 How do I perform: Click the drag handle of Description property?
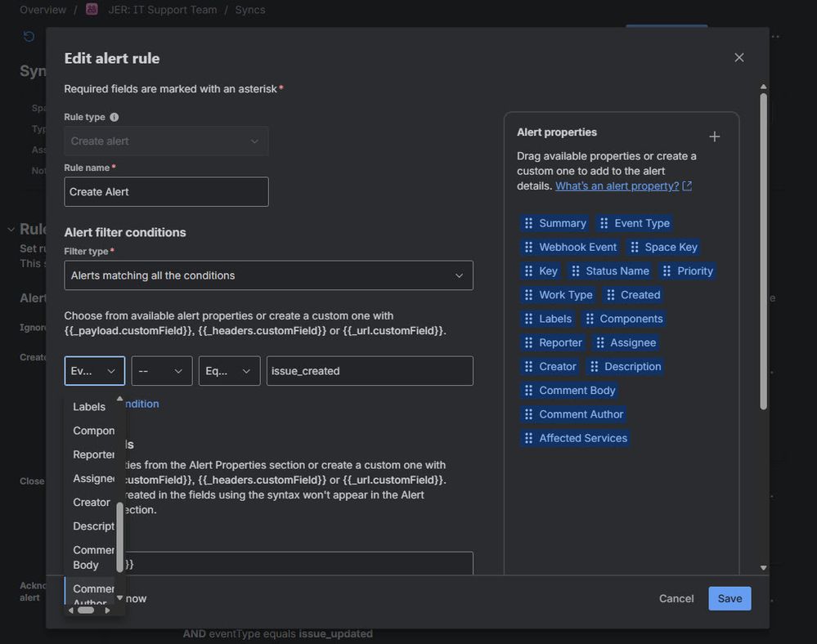click(x=594, y=367)
